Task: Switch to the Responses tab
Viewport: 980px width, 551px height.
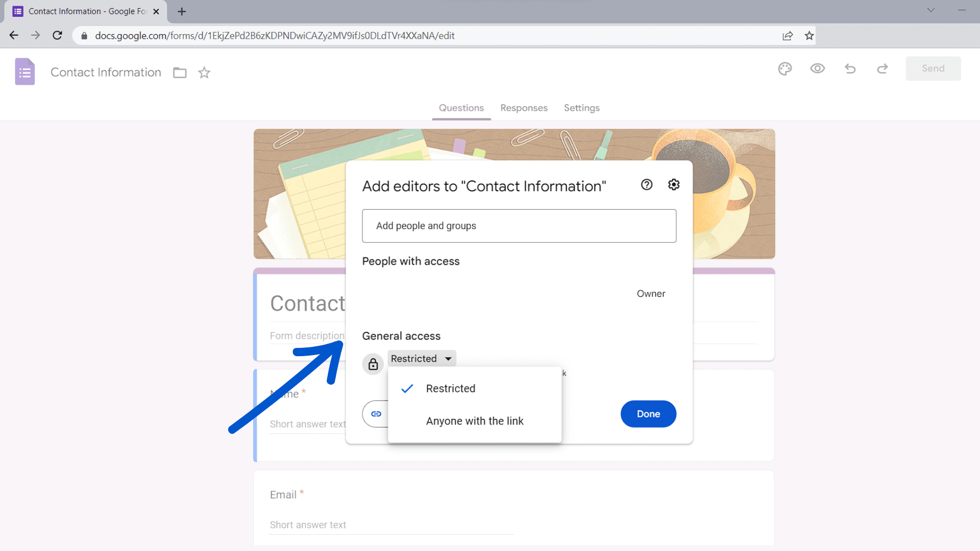Action: point(524,108)
